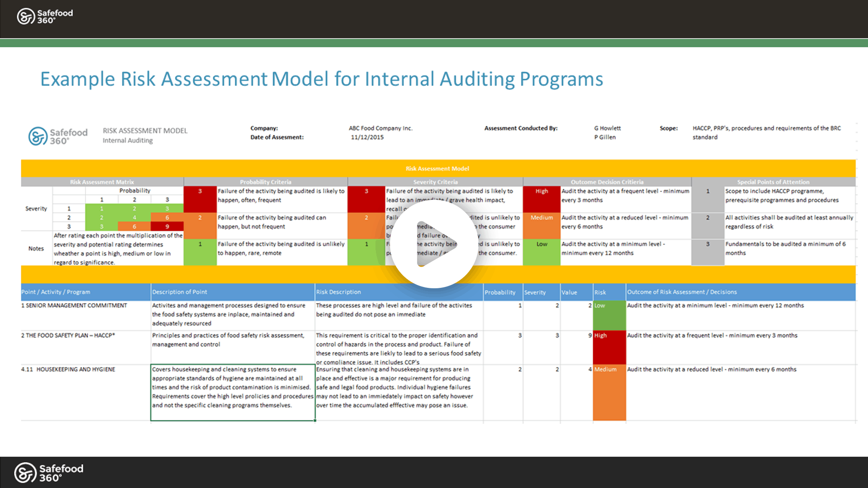Click the Risk Description column header
Screen dimensions: 868x488
pyautogui.click(x=338, y=292)
